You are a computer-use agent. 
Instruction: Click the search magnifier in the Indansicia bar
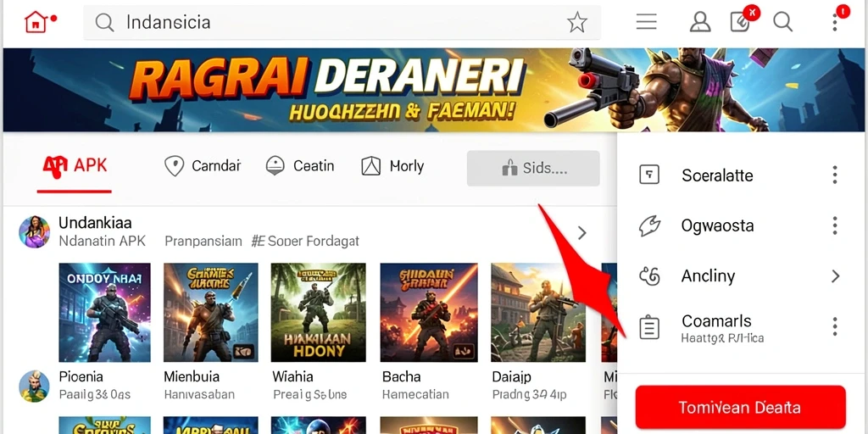[104, 22]
